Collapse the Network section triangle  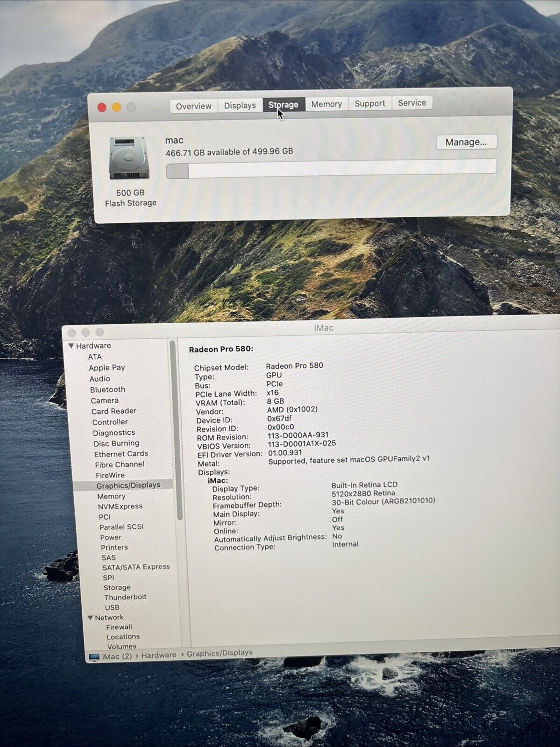[90, 618]
